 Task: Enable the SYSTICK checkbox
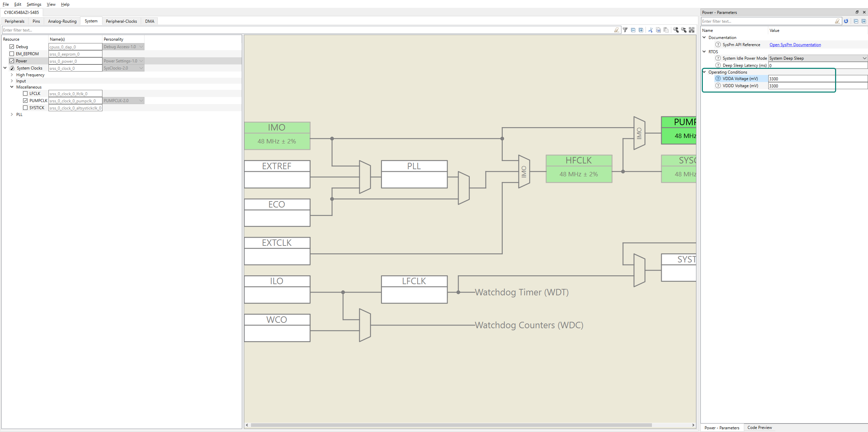25,108
